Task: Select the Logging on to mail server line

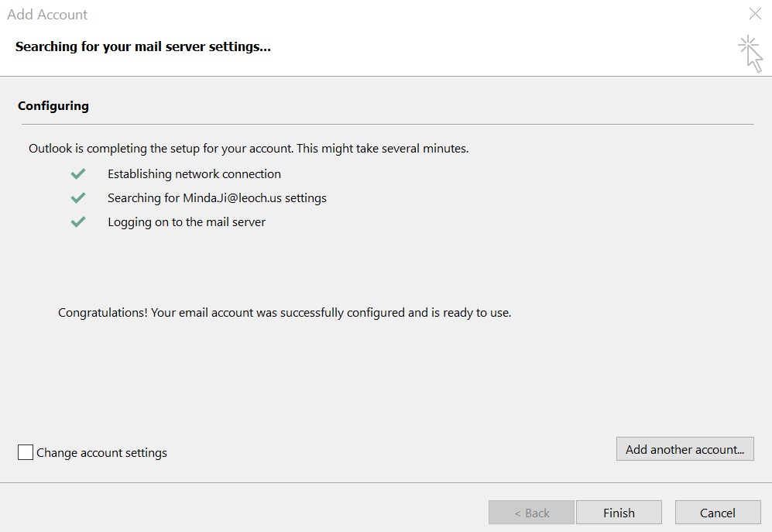Action: [187, 222]
